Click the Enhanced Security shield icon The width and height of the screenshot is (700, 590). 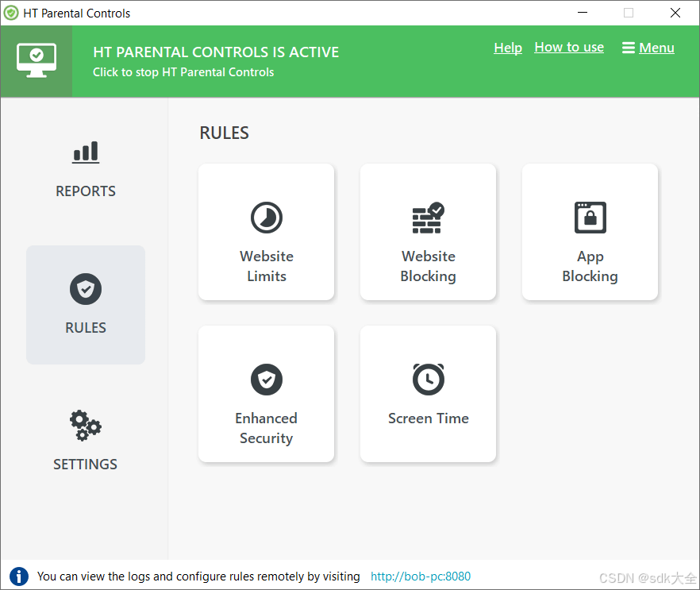point(266,380)
